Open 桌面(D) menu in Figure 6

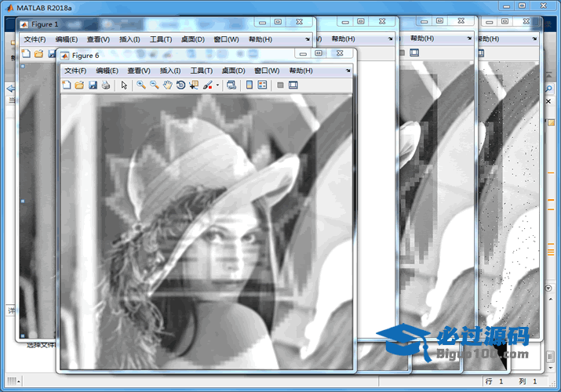coord(233,71)
